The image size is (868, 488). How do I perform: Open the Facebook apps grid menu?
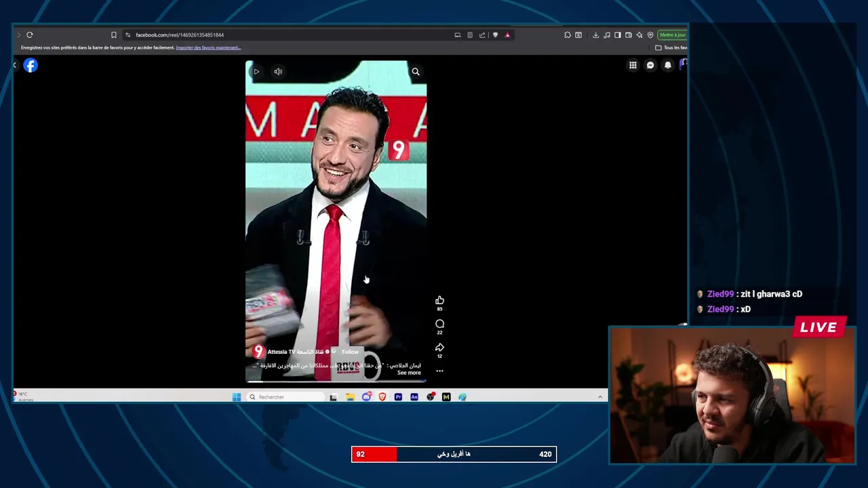click(633, 65)
